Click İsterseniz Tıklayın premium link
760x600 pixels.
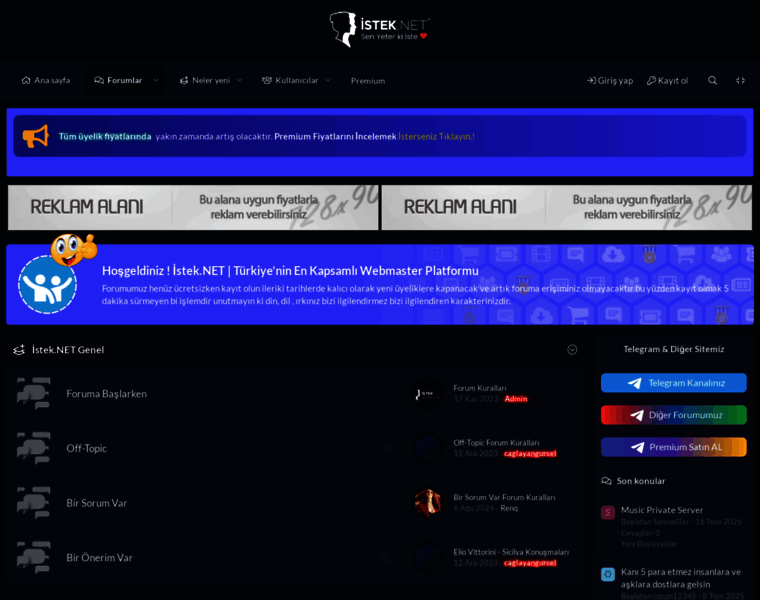436,137
